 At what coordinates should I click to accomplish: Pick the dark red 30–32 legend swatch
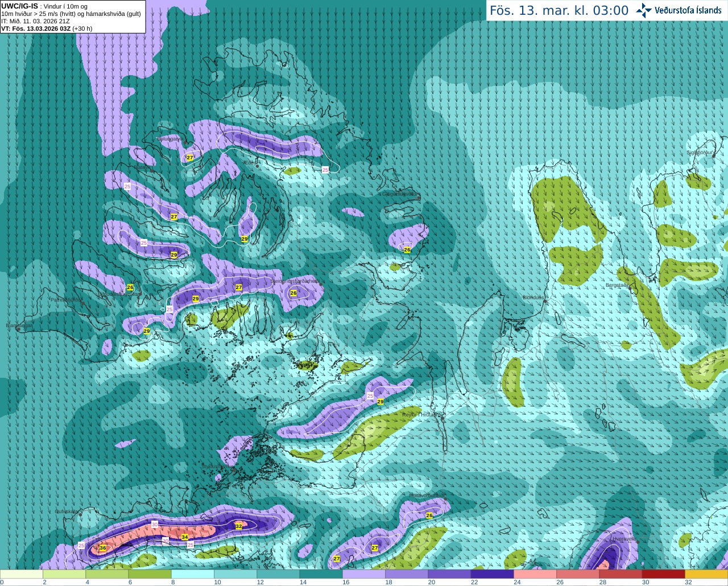tap(664, 574)
